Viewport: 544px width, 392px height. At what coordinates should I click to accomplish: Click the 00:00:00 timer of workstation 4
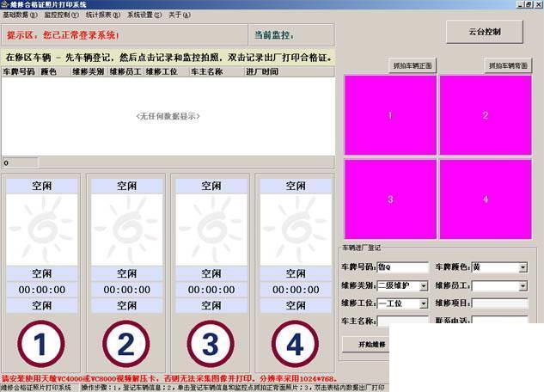pos(296,290)
